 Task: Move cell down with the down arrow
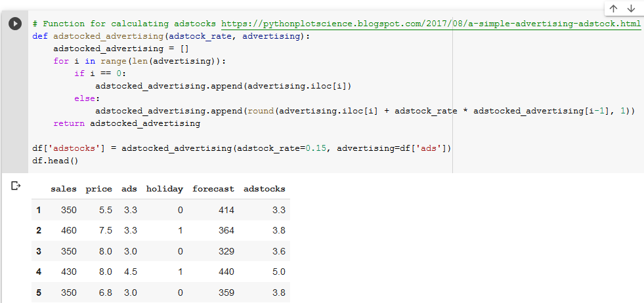pos(632,9)
